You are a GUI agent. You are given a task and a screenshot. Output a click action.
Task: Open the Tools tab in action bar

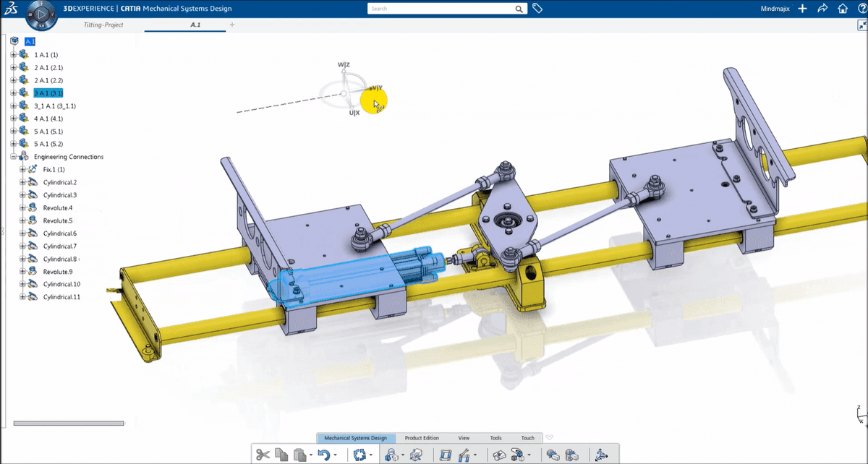click(495, 438)
